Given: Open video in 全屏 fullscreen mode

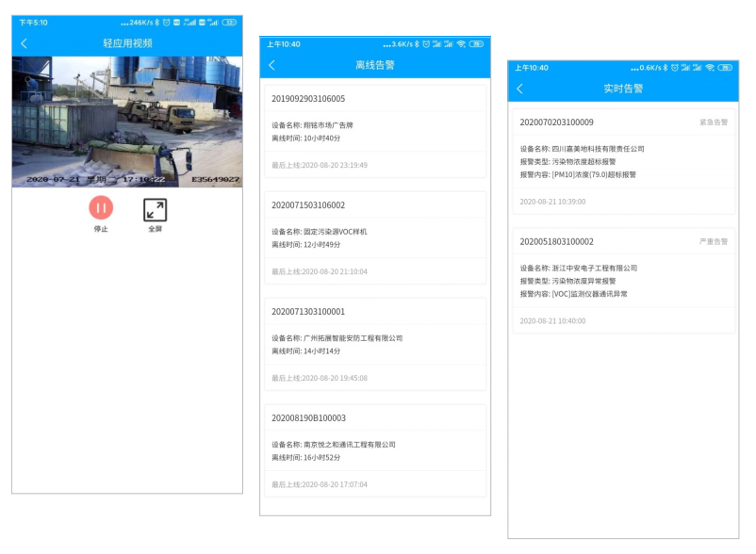Looking at the screenshot, I should click(x=155, y=210).
